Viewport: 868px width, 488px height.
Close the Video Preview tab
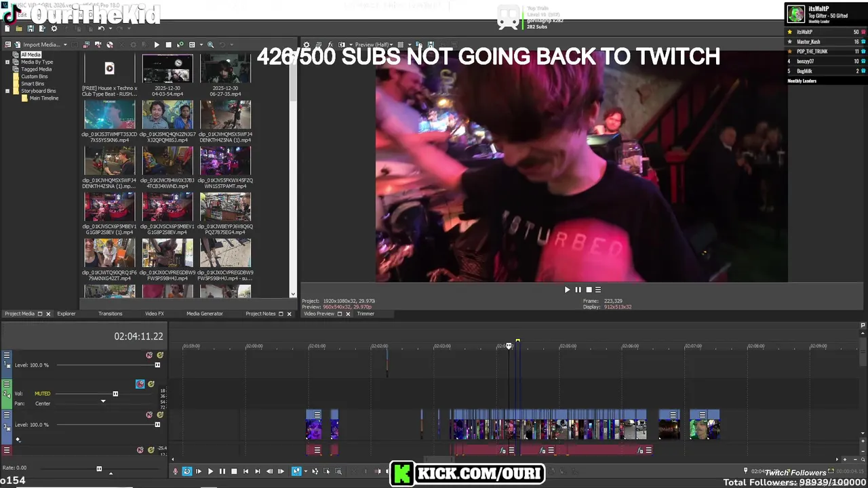point(349,314)
